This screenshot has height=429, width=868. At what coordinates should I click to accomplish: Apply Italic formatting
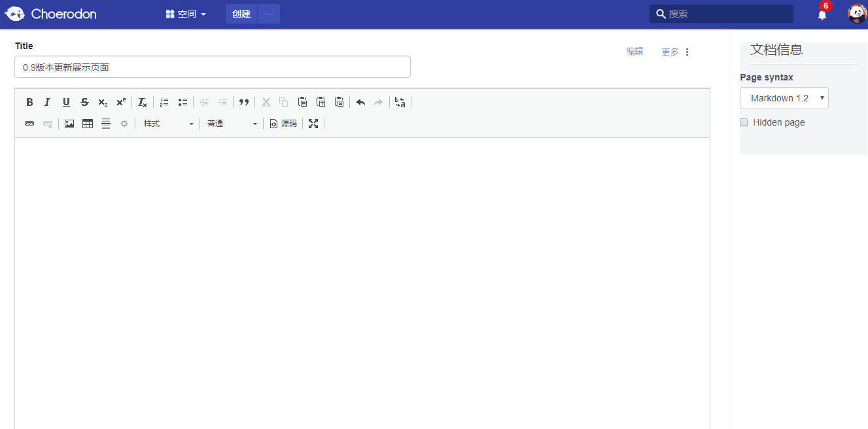click(x=48, y=102)
